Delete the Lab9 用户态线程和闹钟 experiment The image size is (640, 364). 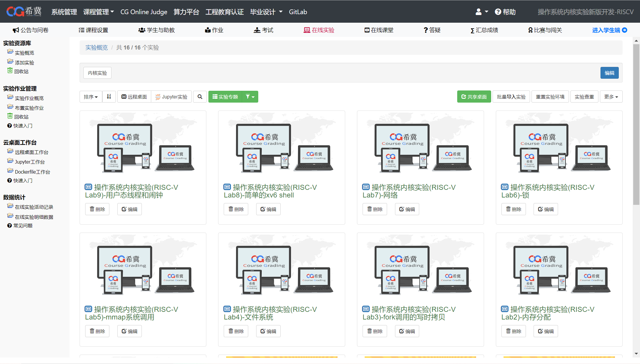[97, 209]
